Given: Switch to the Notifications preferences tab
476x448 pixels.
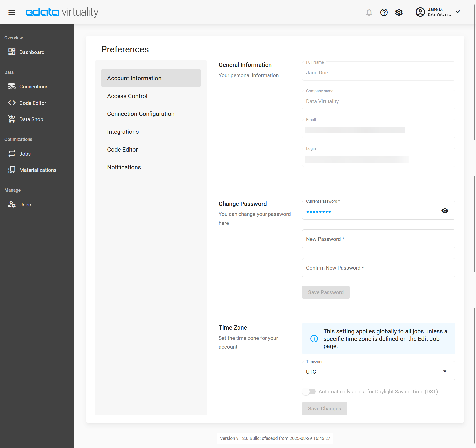Looking at the screenshot, I should click(x=124, y=167).
